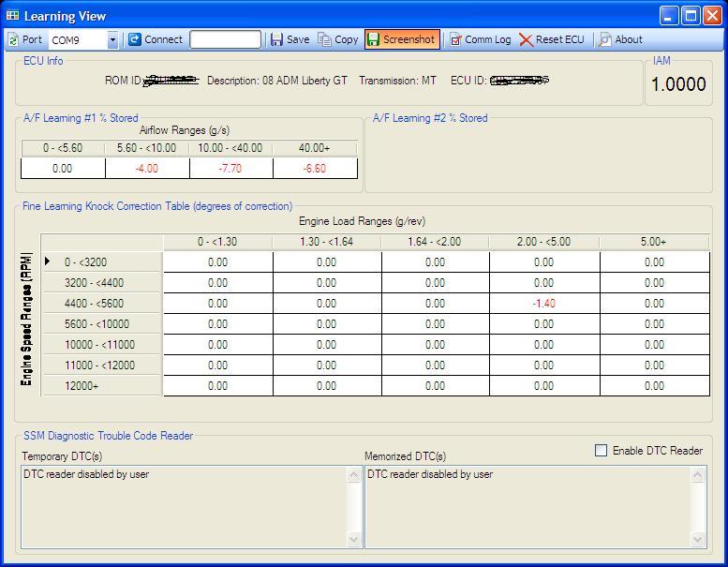The image size is (728, 567).
Task: Click the About icon
Action: pyautogui.click(x=605, y=40)
